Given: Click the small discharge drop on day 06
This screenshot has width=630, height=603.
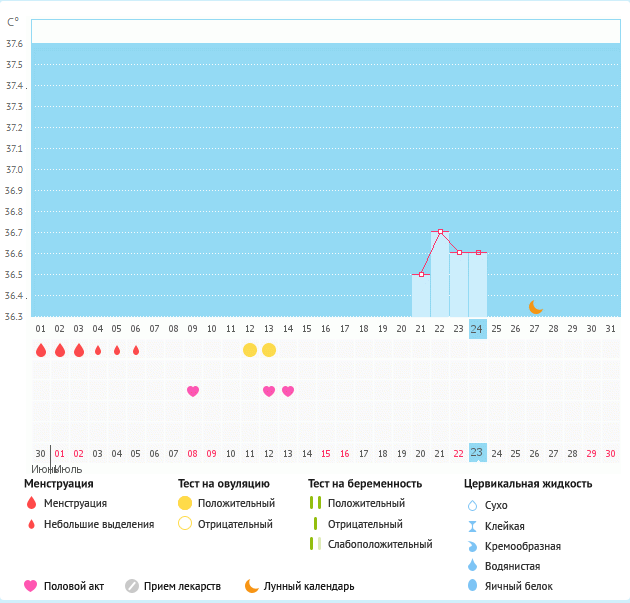Looking at the screenshot, I should (x=136, y=350).
